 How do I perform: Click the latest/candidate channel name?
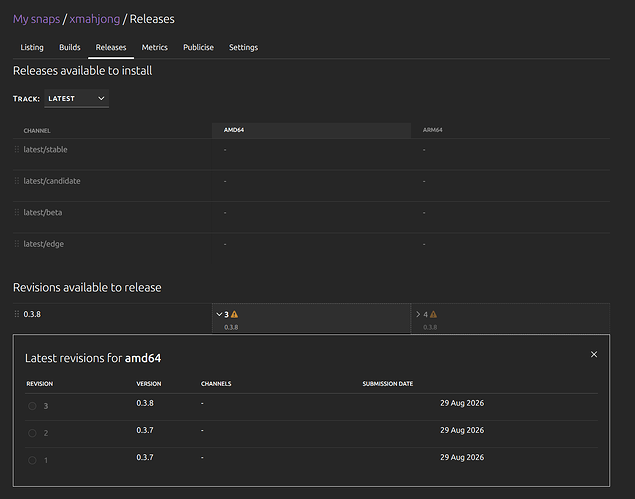coord(52,181)
